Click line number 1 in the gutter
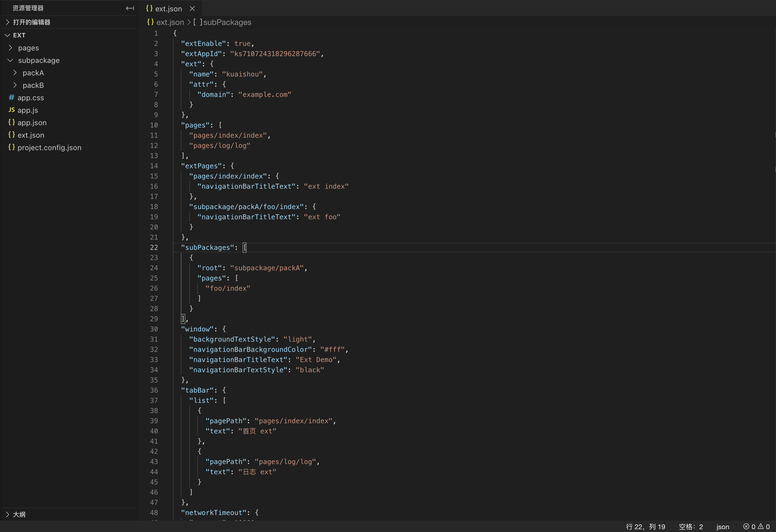Viewport: 776px width, 532px height. (156, 33)
